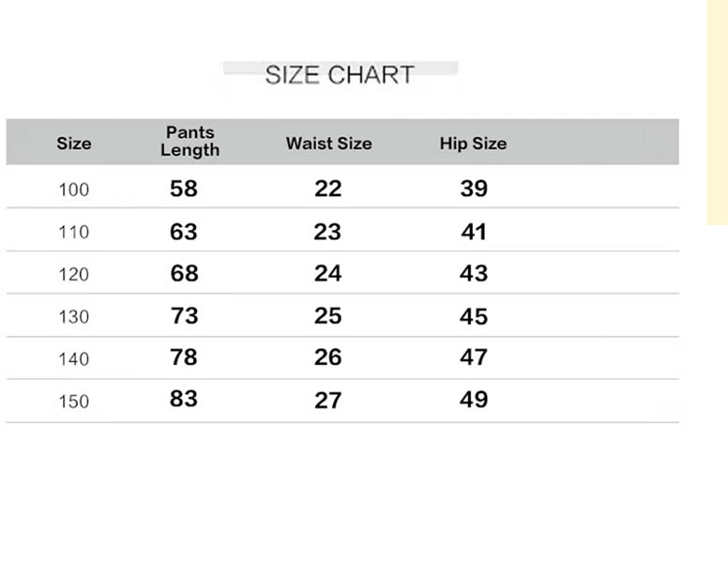The height and width of the screenshot is (563, 728).
Task: Select waist size value 22
Action: pyautogui.click(x=328, y=189)
